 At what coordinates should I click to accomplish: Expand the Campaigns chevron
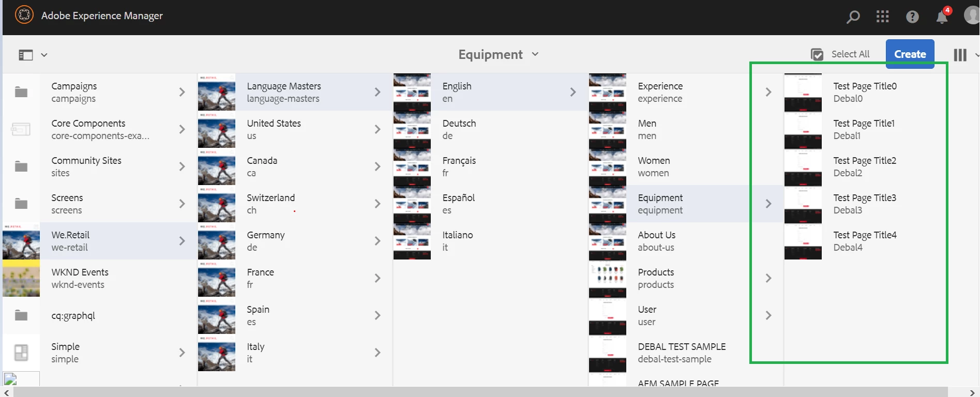tap(182, 92)
